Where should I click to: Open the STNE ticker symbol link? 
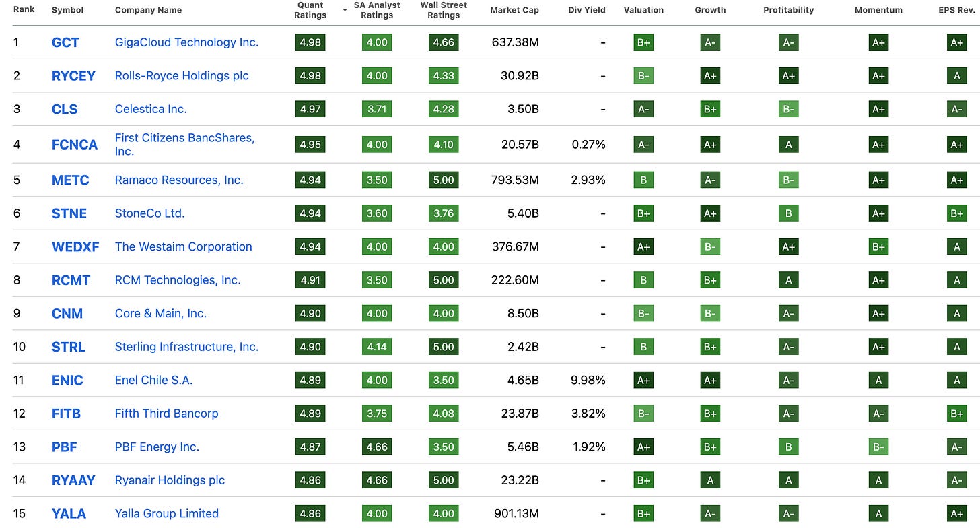pyautogui.click(x=69, y=213)
